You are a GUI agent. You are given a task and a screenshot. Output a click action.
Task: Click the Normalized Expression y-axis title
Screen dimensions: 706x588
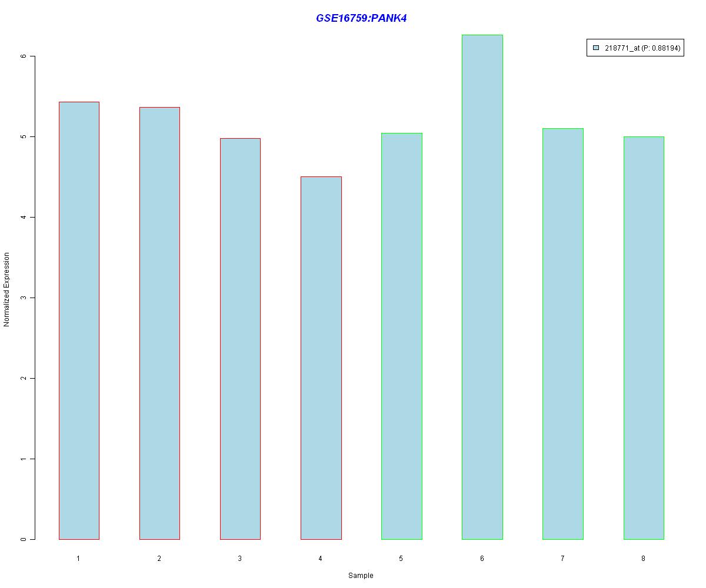pyautogui.click(x=7, y=289)
